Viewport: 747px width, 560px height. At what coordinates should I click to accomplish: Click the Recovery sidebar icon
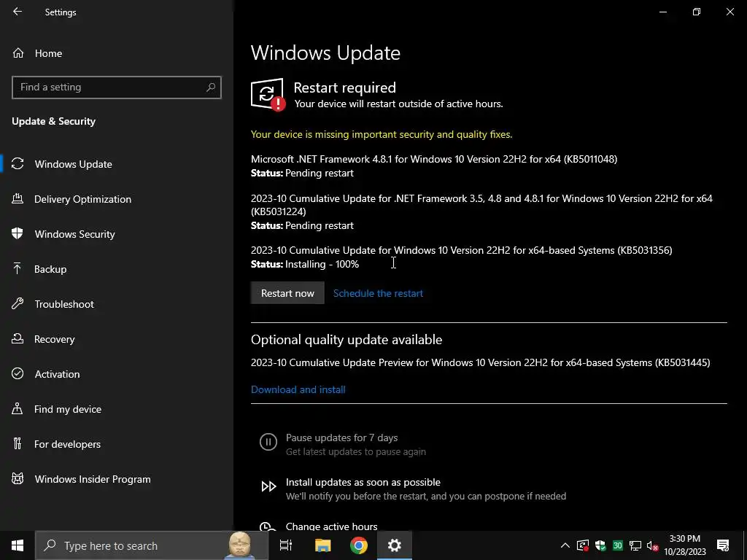click(18, 338)
